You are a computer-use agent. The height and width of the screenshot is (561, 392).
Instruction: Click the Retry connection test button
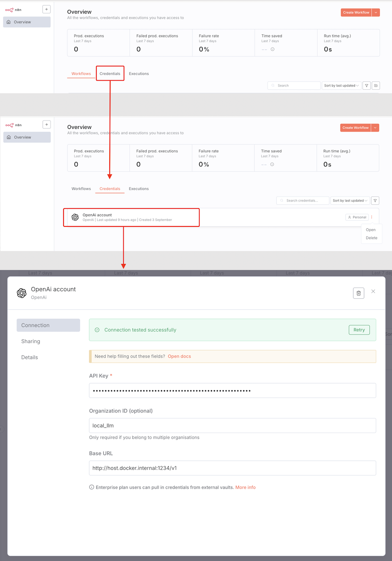tap(359, 330)
